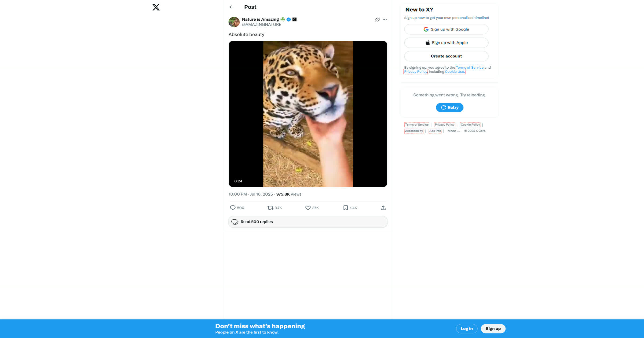Image resolution: width=644 pixels, height=338 pixels.
Task: Bookmark the post
Action: [345, 208]
